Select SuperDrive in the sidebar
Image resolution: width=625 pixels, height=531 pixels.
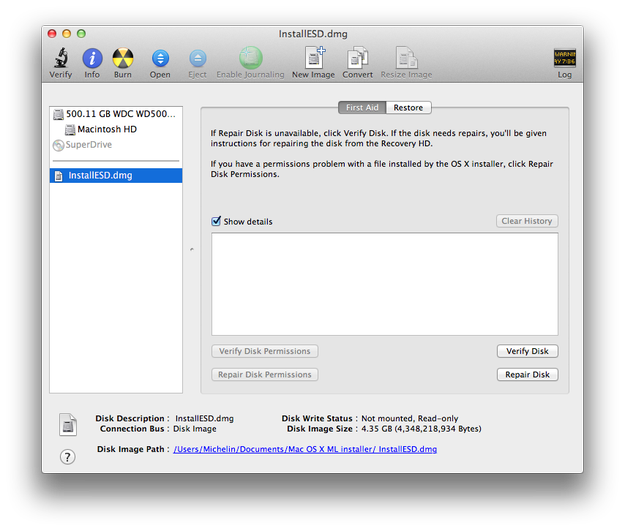point(116,145)
